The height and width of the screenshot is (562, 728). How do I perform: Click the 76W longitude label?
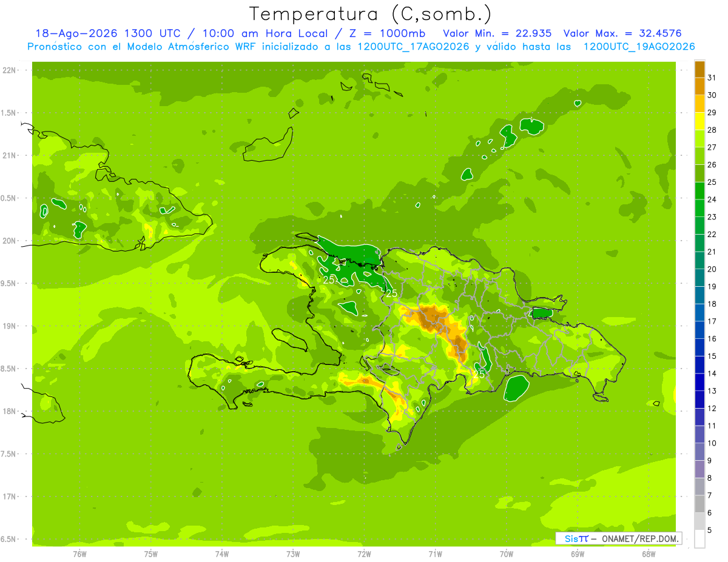[79, 554]
